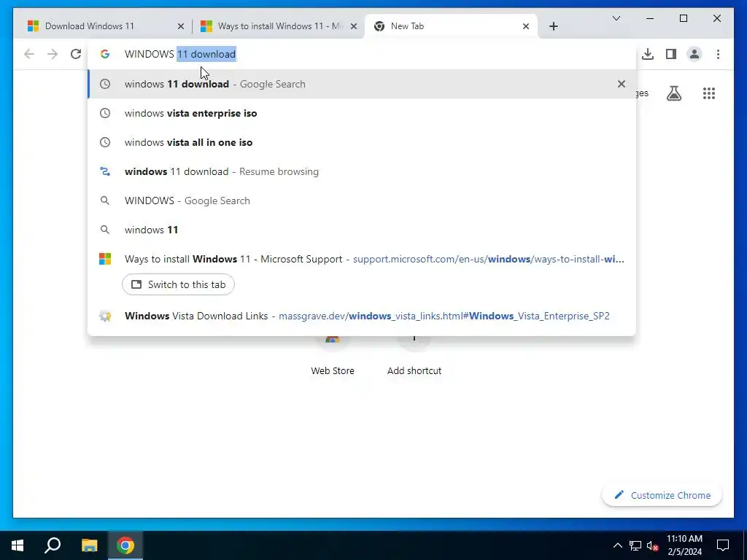Show hidden system tray icons
This screenshot has width=747, height=560.
pos(617,545)
